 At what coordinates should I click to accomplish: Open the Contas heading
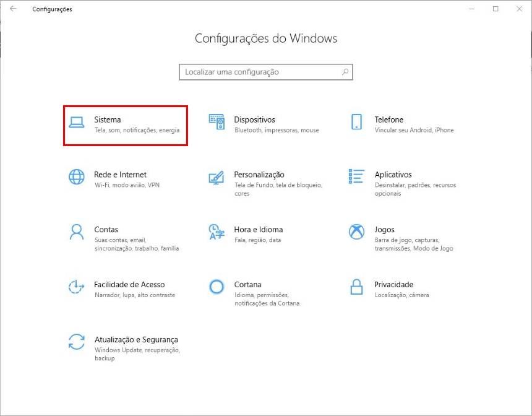106,230
